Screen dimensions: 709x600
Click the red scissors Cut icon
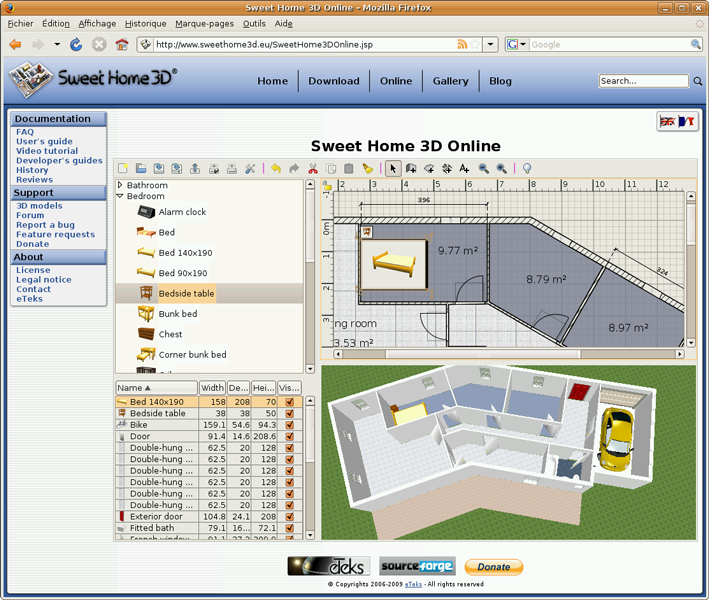coord(313,169)
